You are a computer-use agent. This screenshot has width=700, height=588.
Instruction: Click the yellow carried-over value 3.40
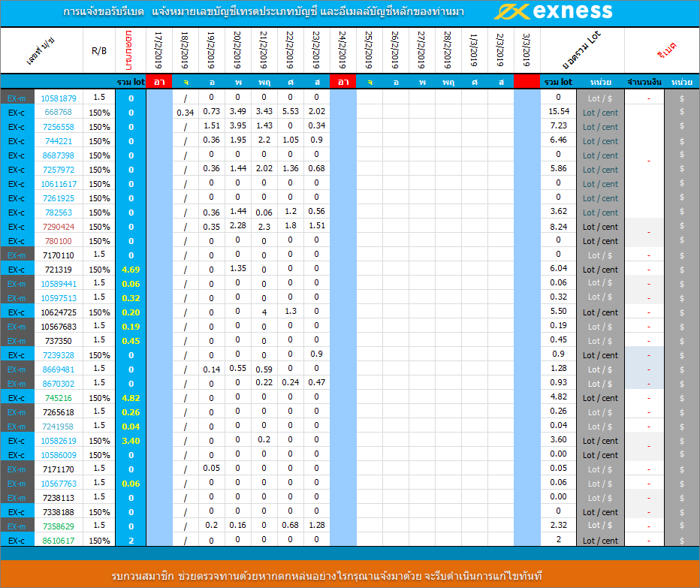pyautogui.click(x=131, y=441)
